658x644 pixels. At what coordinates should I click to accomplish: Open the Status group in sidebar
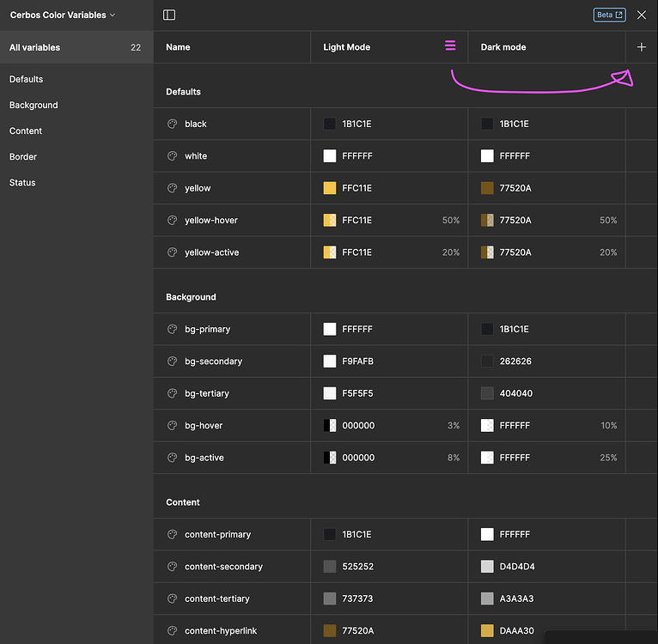click(x=22, y=182)
